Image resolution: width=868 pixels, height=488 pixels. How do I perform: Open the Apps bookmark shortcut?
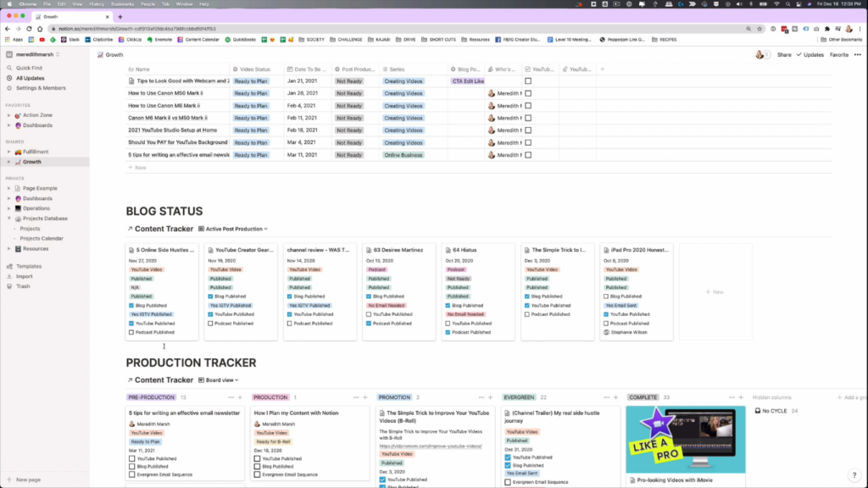click(x=14, y=40)
